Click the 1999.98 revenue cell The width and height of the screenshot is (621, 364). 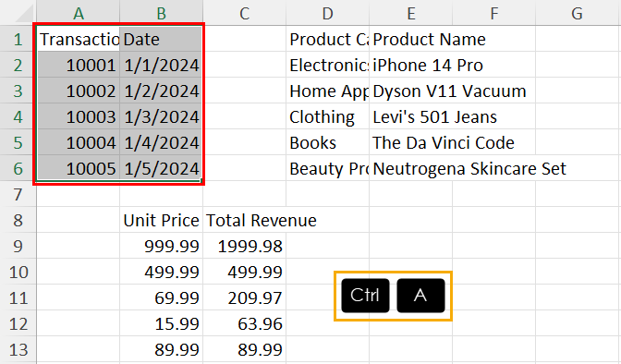coord(244,246)
